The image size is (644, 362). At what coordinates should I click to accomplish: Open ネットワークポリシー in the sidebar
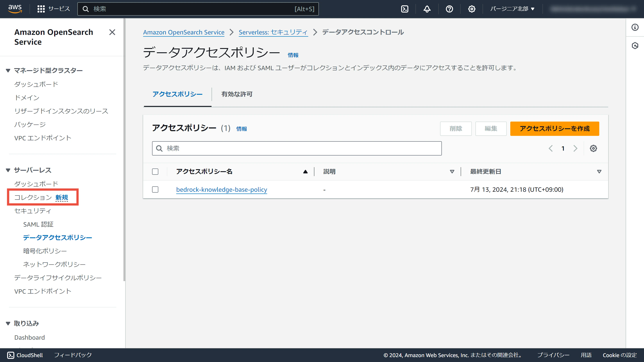pyautogui.click(x=54, y=264)
